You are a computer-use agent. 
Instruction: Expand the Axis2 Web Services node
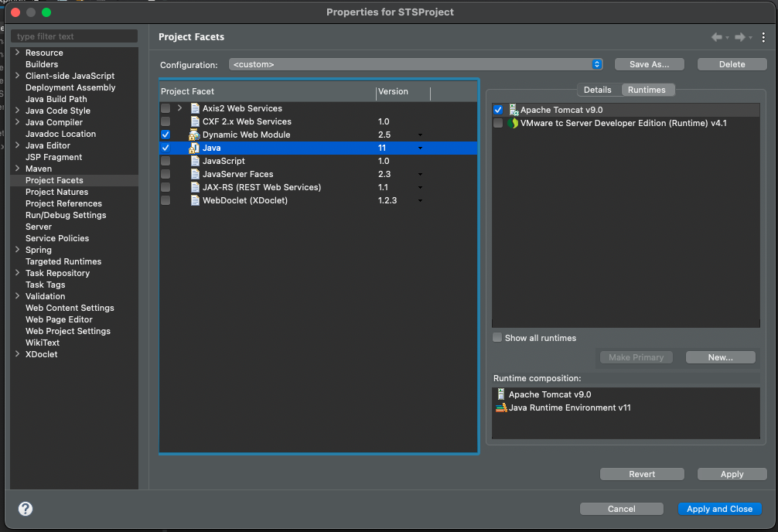click(x=179, y=108)
